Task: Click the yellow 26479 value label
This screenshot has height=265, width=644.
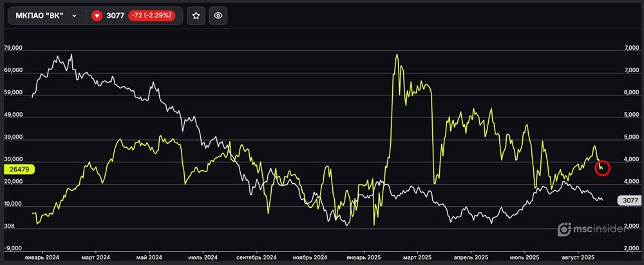Action: 19,170
